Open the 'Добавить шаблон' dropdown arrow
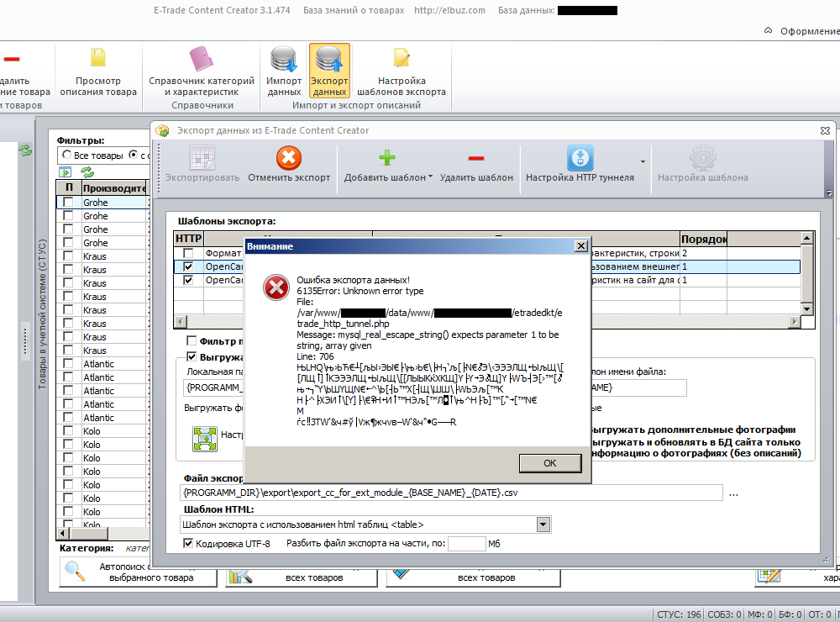Image resolution: width=840 pixels, height=622 pixels. point(430,177)
